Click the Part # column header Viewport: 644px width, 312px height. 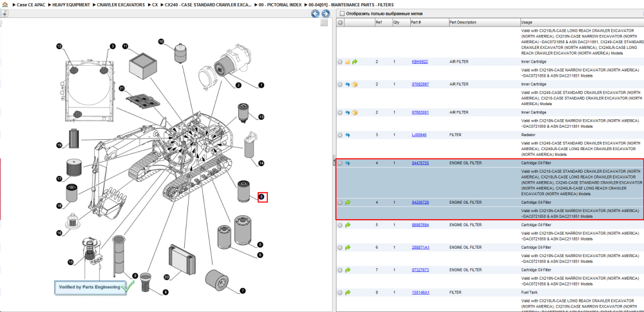tap(428, 23)
